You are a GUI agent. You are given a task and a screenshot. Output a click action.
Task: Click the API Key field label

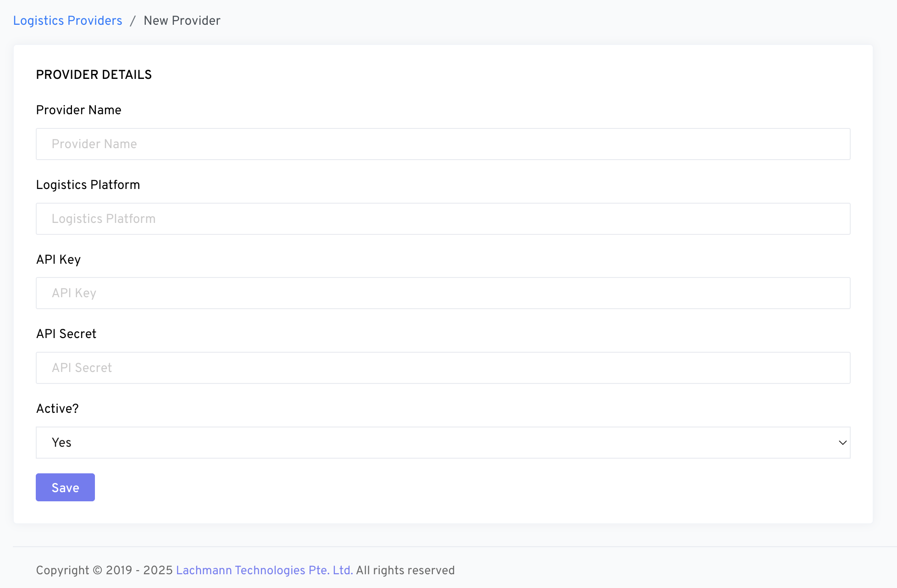pyautogui.click(x=58, y=260)
